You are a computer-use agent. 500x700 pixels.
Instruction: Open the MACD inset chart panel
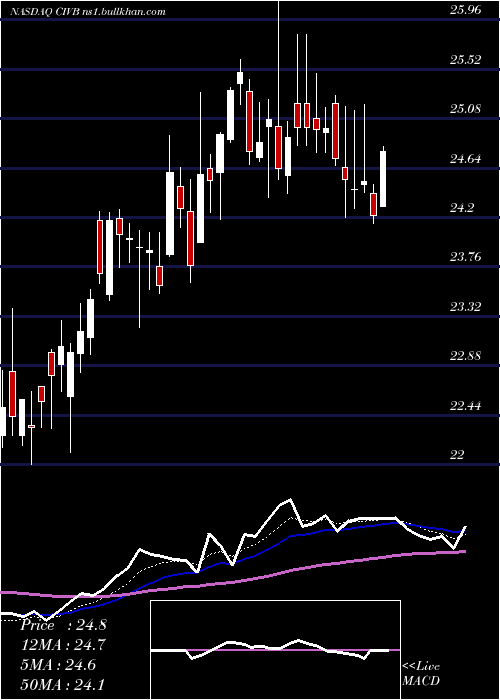pyautogui.click(x=275, y=650)
